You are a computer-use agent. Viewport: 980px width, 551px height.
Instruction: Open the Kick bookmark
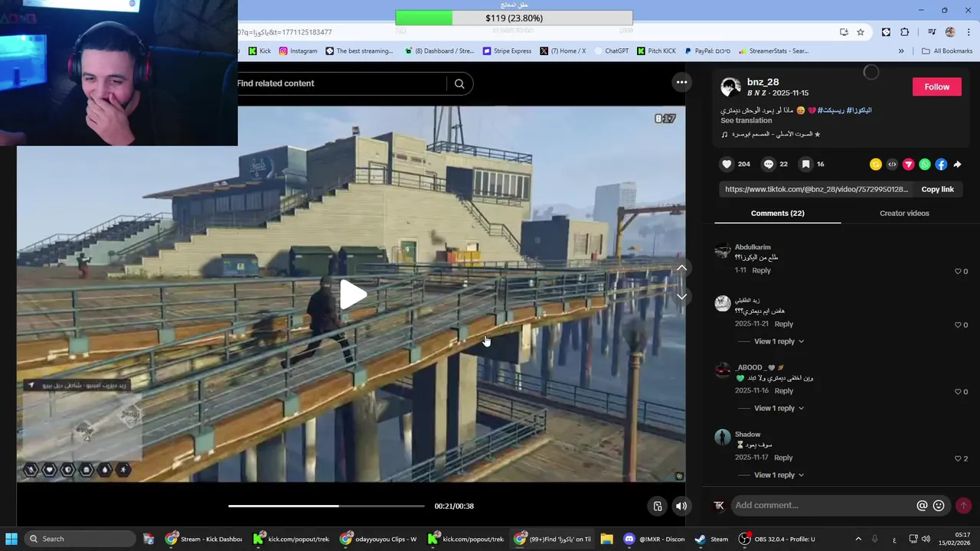260,51
